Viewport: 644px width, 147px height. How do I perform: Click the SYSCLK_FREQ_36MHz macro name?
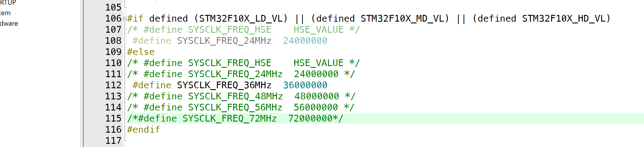pyautogui.click(x=224, y=85)
